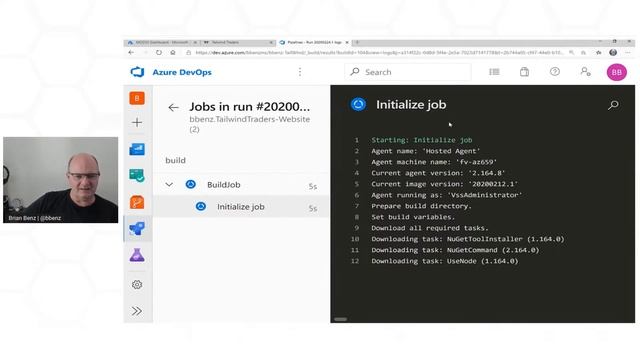Open Project settings gear icon
The height and width of the screenshot is (360, 640).
(x=137, y=284)
